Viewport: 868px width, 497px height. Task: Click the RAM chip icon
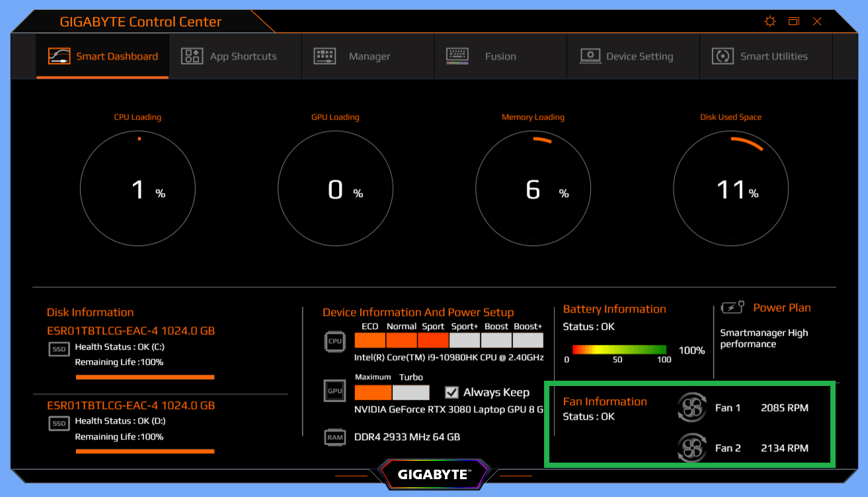(x=335, y=437)
